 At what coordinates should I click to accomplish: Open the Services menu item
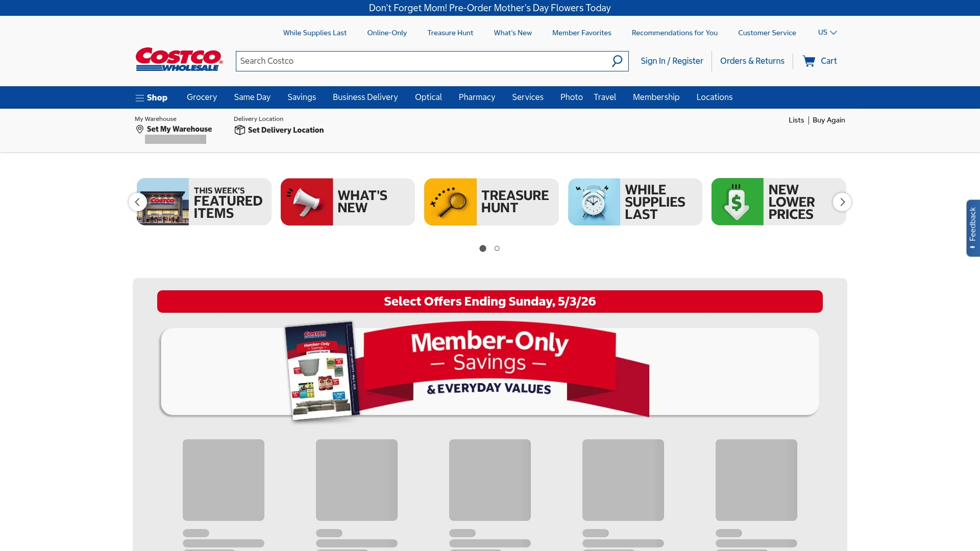(528, 97)
